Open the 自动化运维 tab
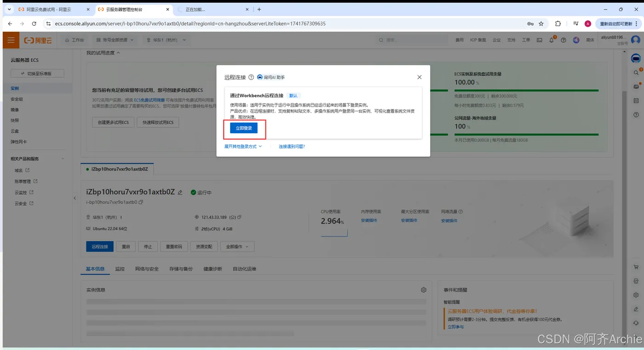Viewport: 644px width, 350px height. [x=244, y=269]
